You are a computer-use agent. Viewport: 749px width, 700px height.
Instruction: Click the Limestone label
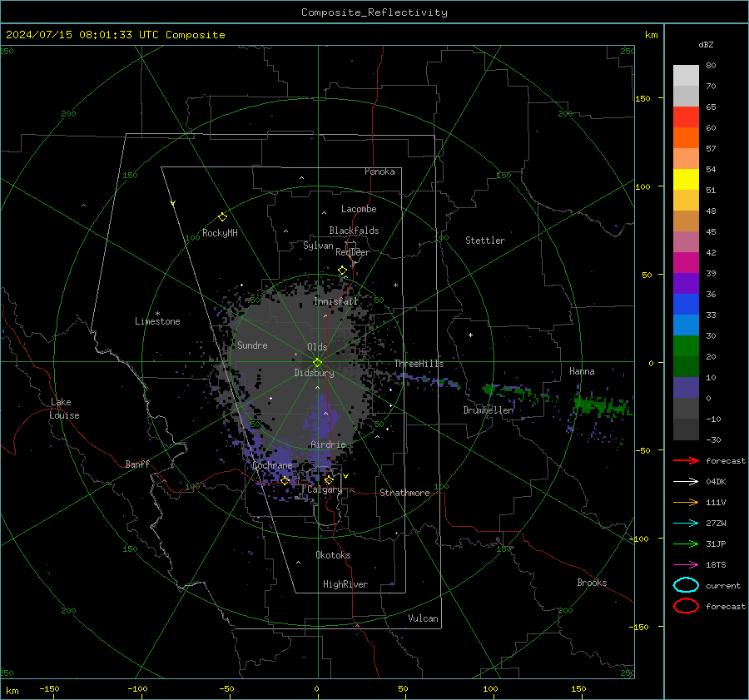(x=157, y=321)
